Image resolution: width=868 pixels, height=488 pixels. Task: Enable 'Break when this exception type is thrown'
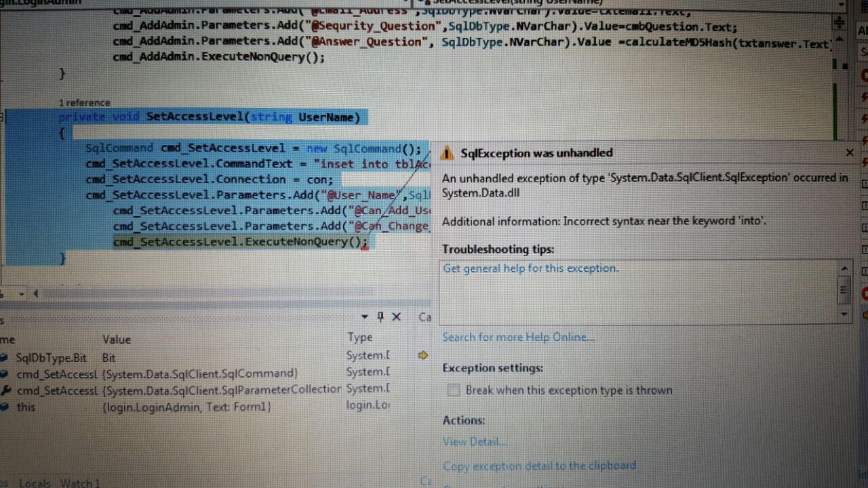(x=453, y=390)
